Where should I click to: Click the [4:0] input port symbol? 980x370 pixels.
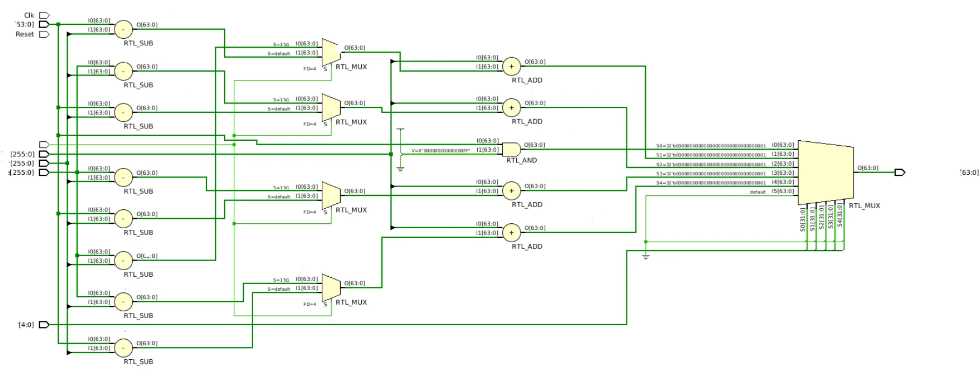(x=44, y=325)
